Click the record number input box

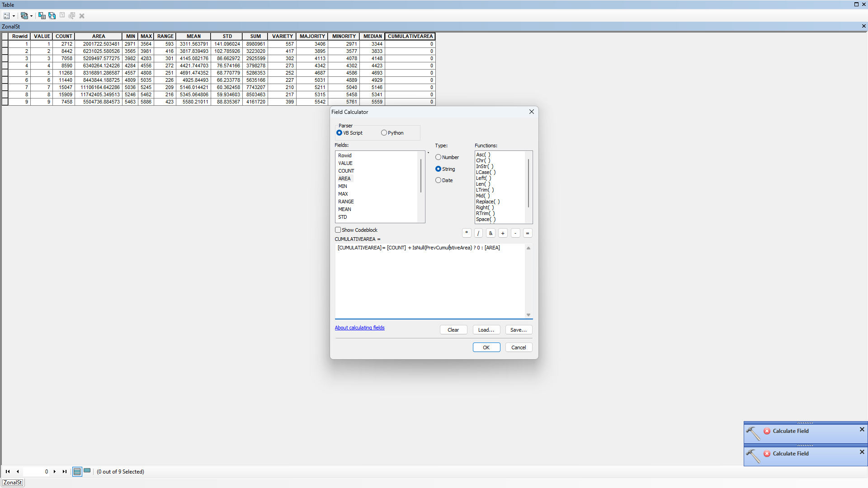(36, 471)
